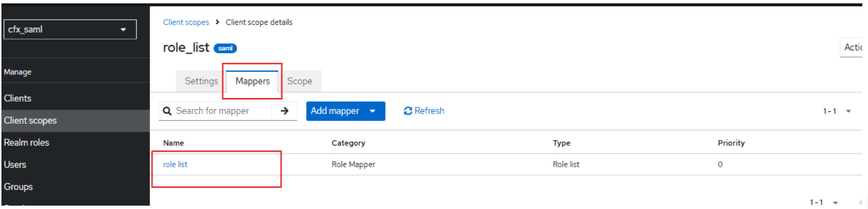Click the search arrow submit icon
The width and height of the screenshot is (868, 209).
tap(285, 111)
